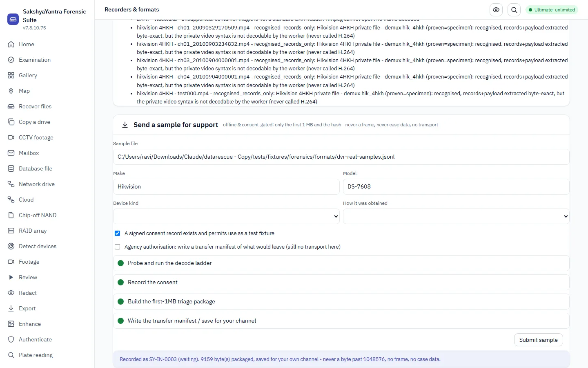
Task: Click the Redact eye icon in sidebar
Action: (x=11, y=293)
